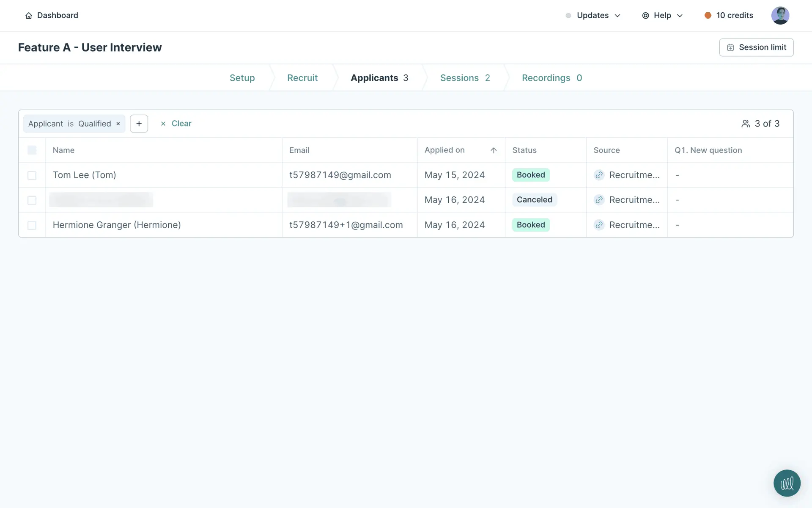The height and width of the screenshot is (508, 812).
Task: Check the Hermione Granger row checkbox
Action: [x=32, y=225]
